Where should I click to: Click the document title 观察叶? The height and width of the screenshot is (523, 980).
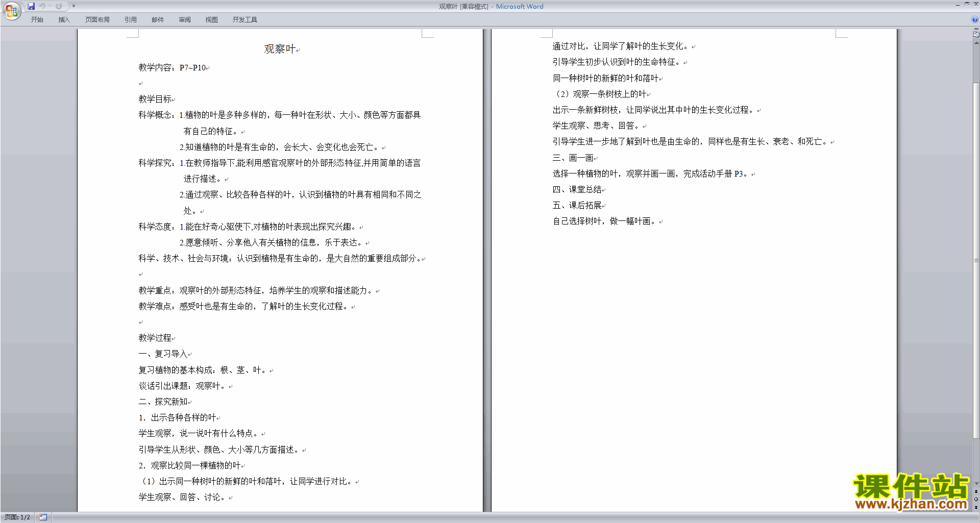coord(280,49)
